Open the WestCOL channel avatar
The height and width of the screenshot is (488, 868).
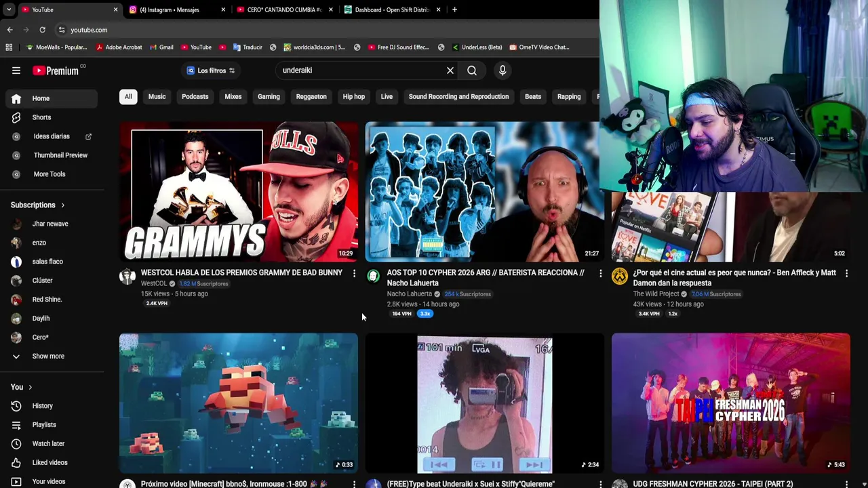pyautogui.click(x=127, y=276)
